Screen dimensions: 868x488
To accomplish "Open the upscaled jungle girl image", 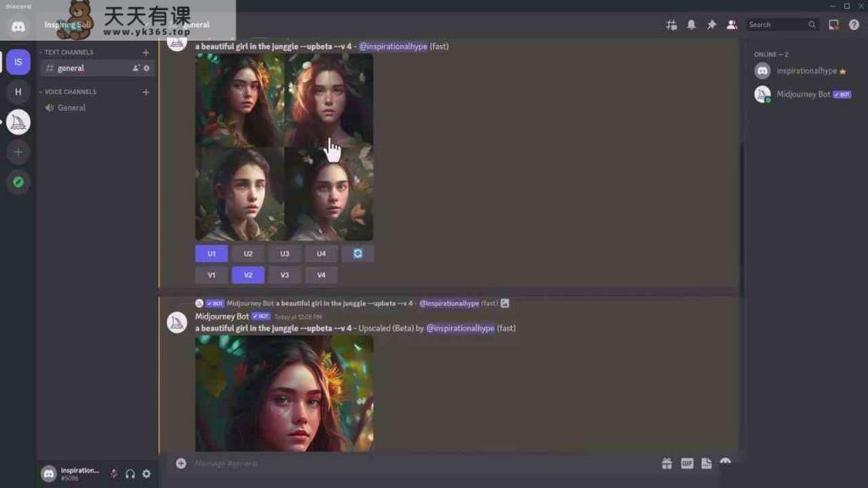I will pos(284,393).
